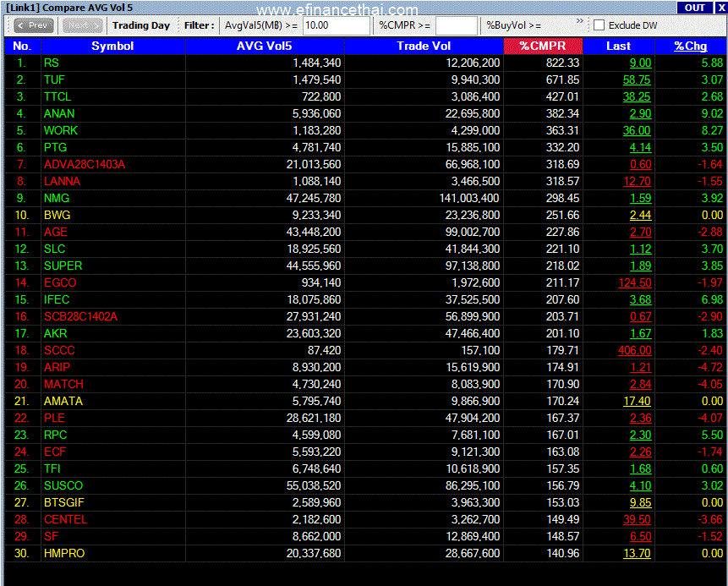Select the AKR symbol

[x=56, y=333]
